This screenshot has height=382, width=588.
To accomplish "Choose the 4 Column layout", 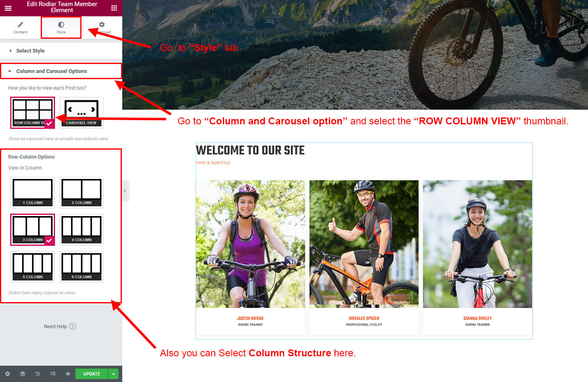I will coord(81,230).
